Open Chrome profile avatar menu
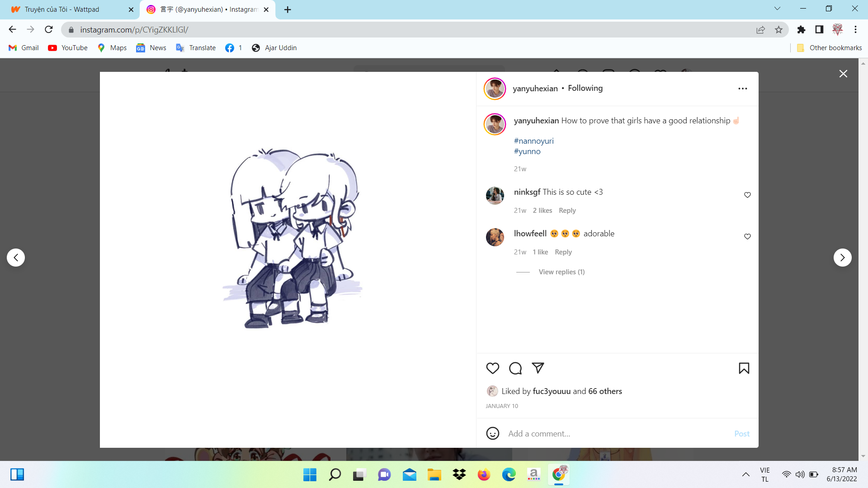Screen dimensions: 868x488 click(x=837, y=30)
